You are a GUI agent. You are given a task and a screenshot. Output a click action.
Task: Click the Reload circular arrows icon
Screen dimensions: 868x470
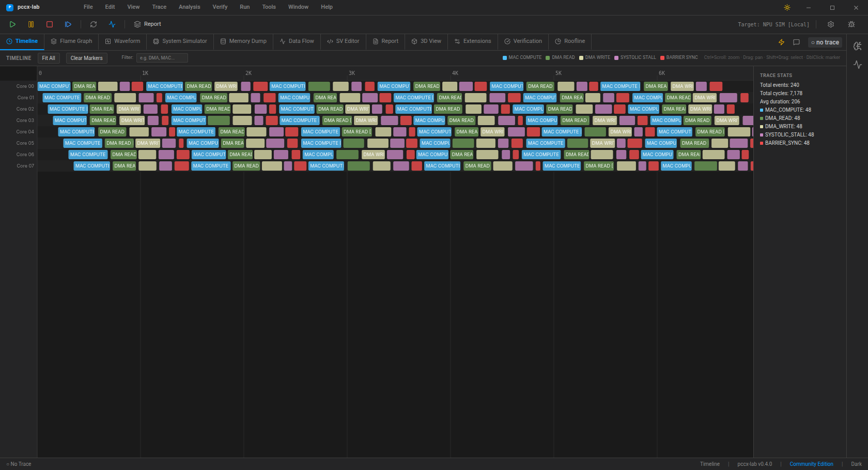(x=94, y=24)
